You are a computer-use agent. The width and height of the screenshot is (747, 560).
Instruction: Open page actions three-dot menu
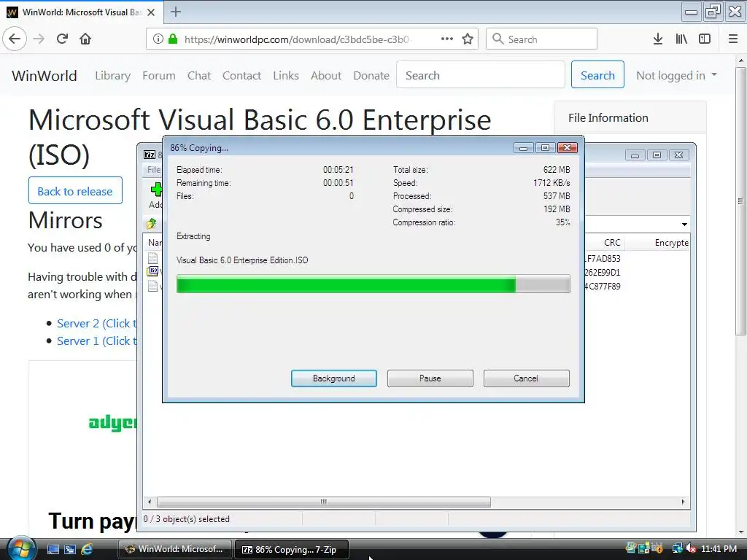(447, 39)
